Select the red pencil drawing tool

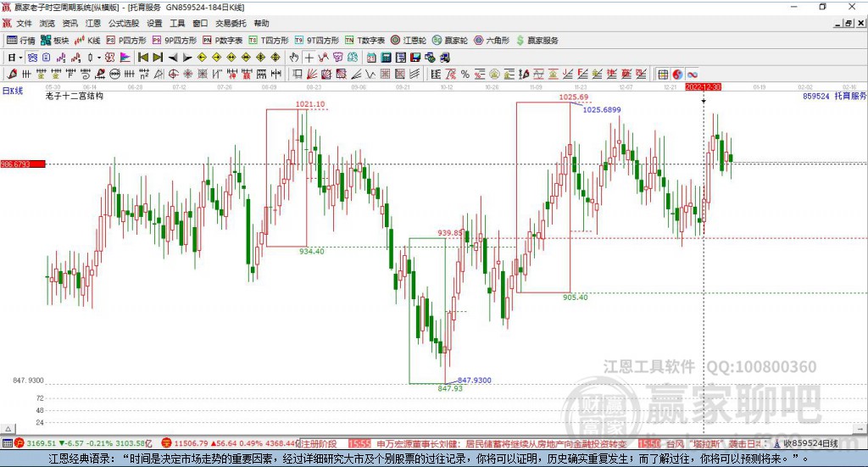click(12, 74)
